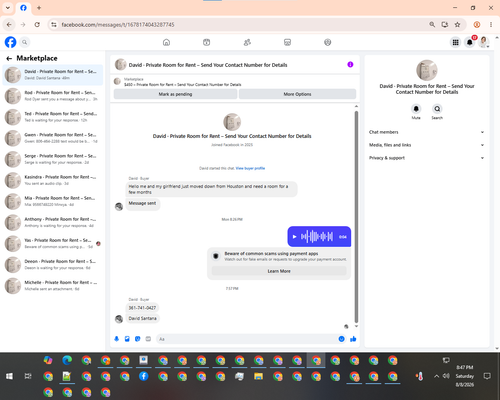Open Ted's Private Room conversation

(53, 117)
